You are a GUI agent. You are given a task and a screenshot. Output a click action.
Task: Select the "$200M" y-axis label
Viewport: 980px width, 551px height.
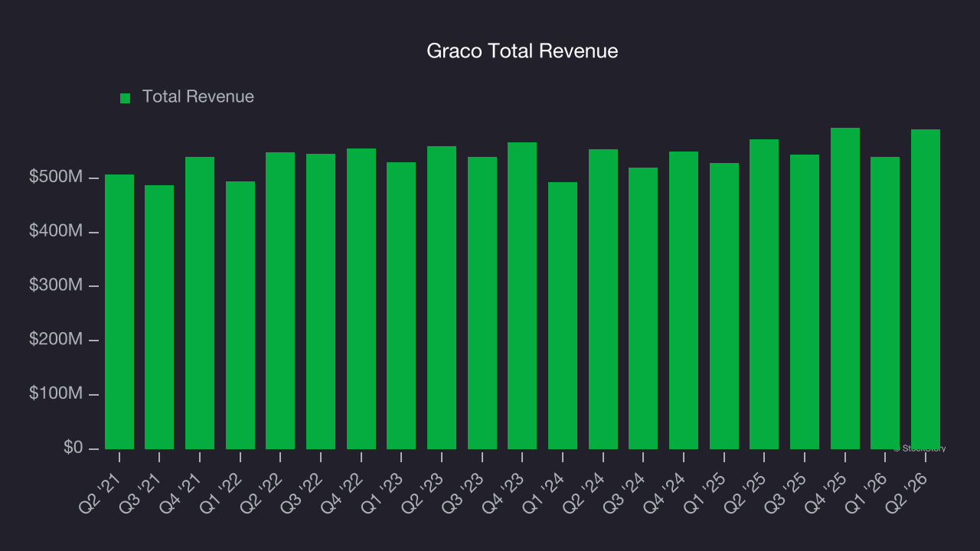pos(56,340)
